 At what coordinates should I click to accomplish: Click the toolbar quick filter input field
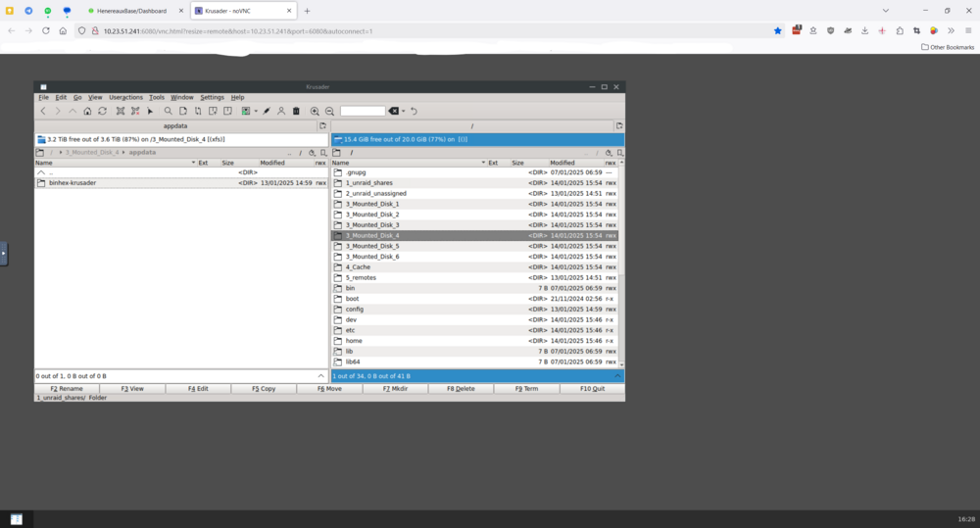pyautogui.click(x=363, y=112)
